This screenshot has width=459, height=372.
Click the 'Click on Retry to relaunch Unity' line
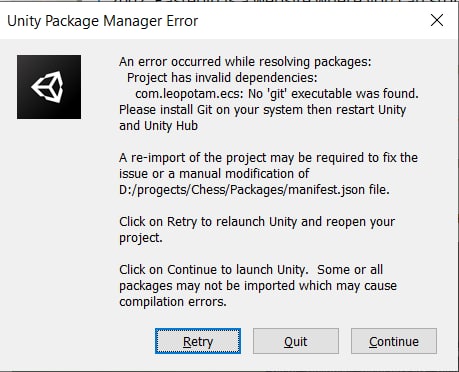click(x=257, y=222)
